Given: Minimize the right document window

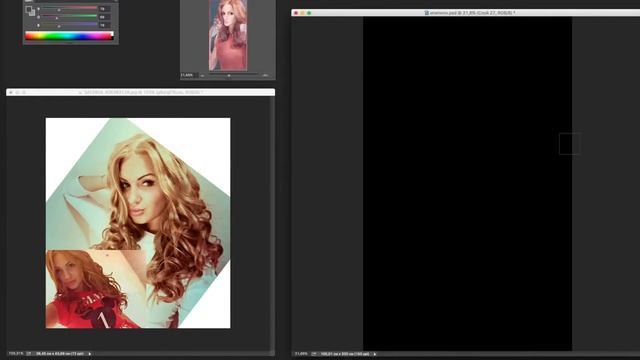Looking at the screenshot, I should coord(302,13).
